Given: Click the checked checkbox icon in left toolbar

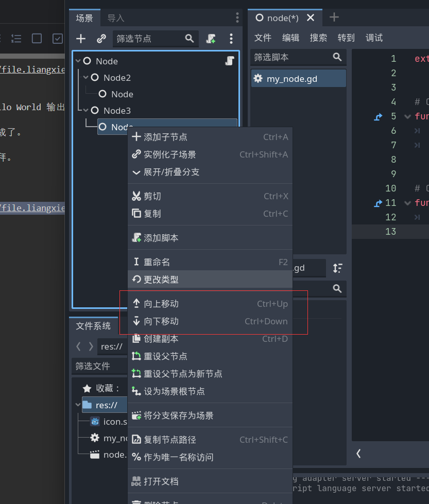Looking at the screenshot, I should 58,39.
